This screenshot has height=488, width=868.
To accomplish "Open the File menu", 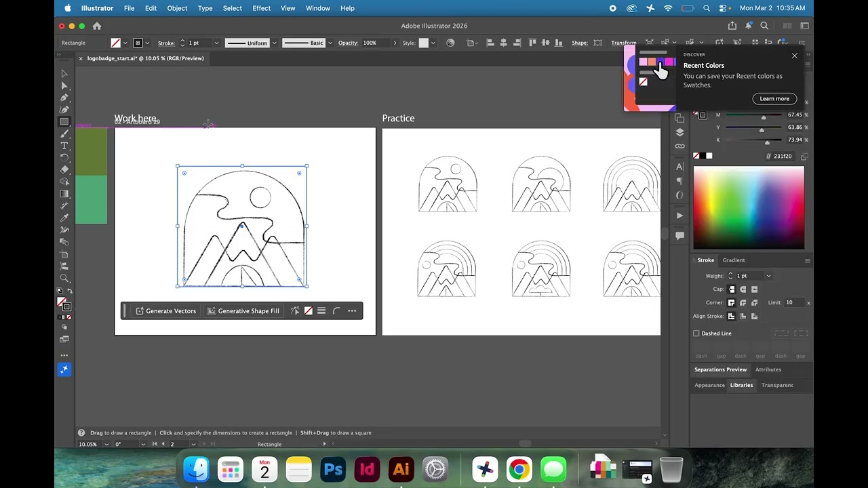I will [x=129, y=8].
